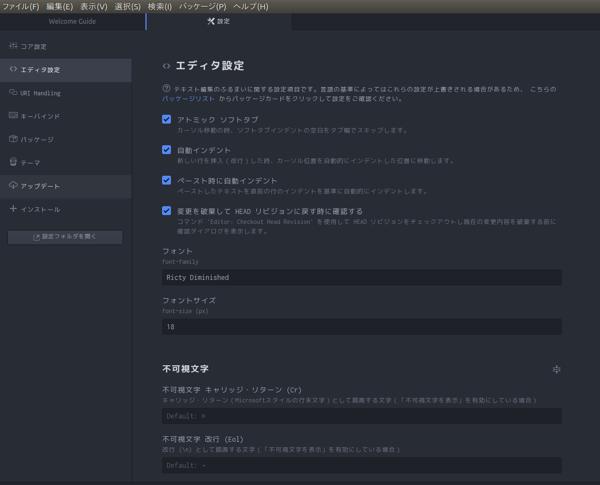The width and height of the screenshot is (600, 485).
Task: Click the パッケージ box icon
Action: coord(13,139)
